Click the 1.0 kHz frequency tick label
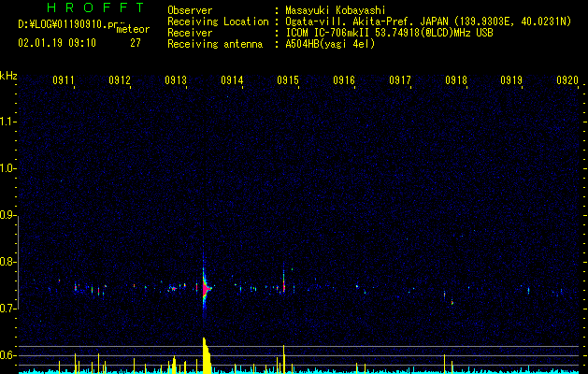The image size is (588, 374). (7, 168)
